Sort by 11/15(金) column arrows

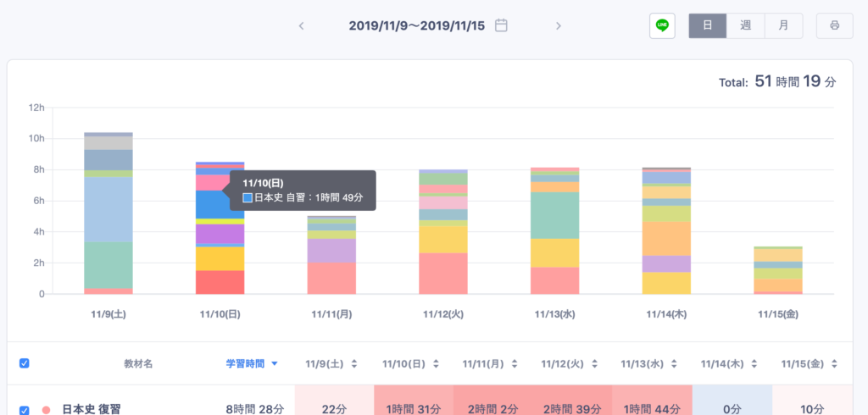(835, 363)
